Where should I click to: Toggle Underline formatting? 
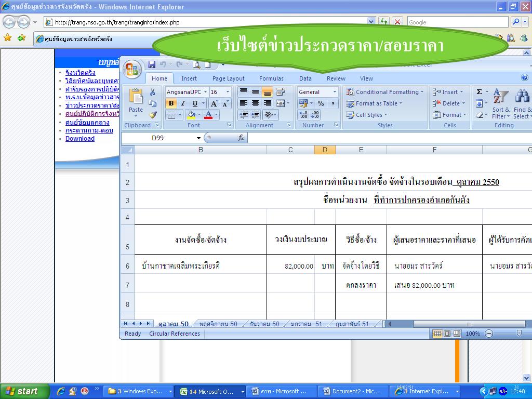click(x=195, y=103)
